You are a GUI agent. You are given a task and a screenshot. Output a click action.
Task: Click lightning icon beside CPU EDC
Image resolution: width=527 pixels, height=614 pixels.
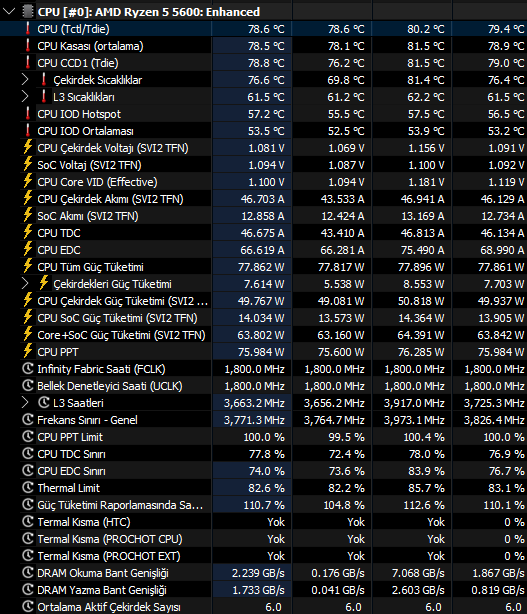tap(27, 249)
